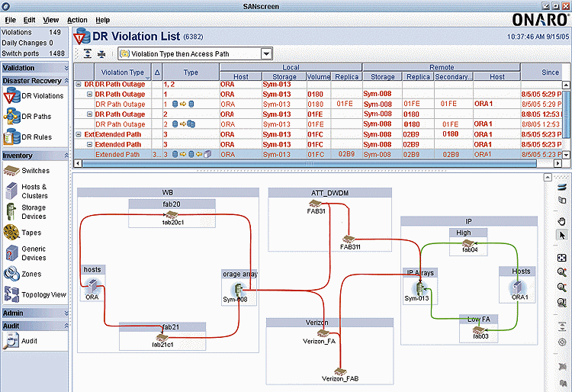572x392 pixels.
Task: Collapse the DR Path Outage type 1 subgroup
Action: [89, 94]
